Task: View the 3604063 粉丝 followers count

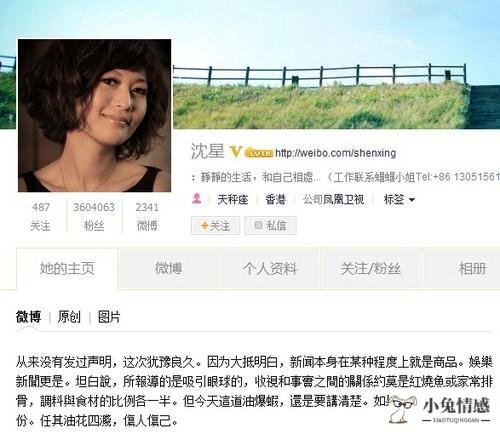Action: (x=94, y=216)
